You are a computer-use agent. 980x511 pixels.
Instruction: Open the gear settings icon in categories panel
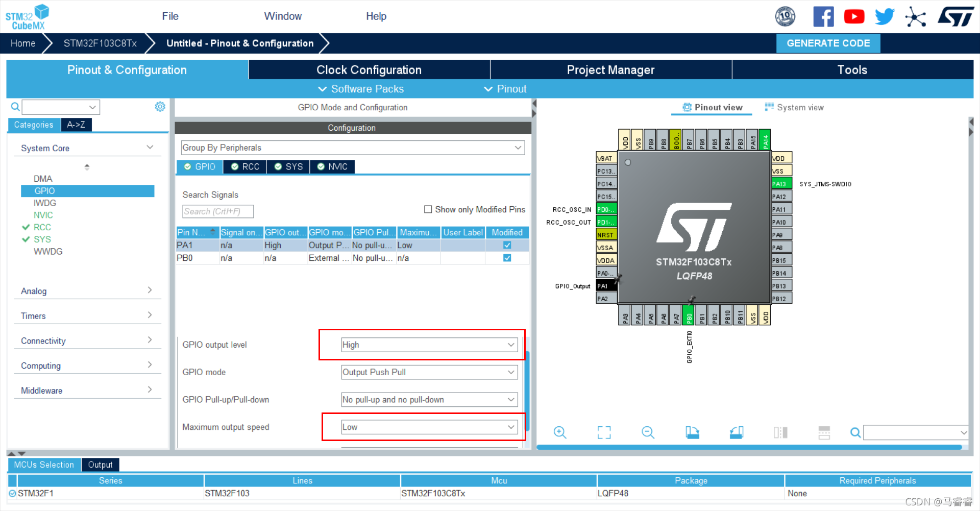coord(160,107)
